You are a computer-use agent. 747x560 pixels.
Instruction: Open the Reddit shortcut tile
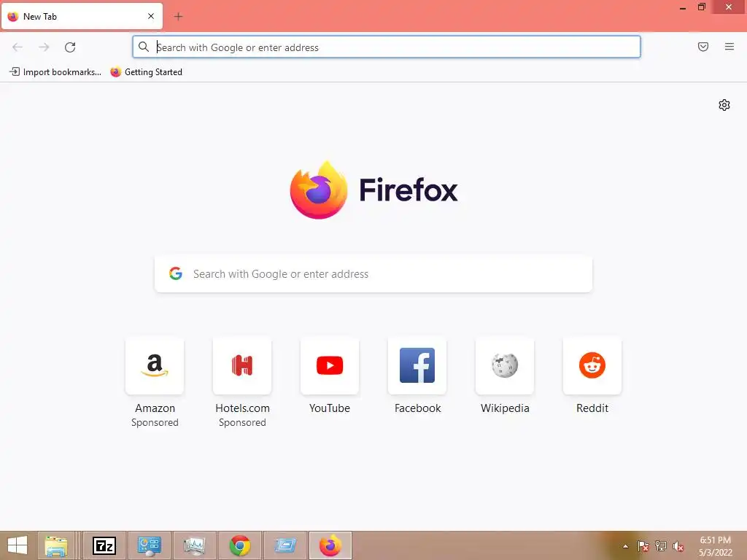(592, 366)
